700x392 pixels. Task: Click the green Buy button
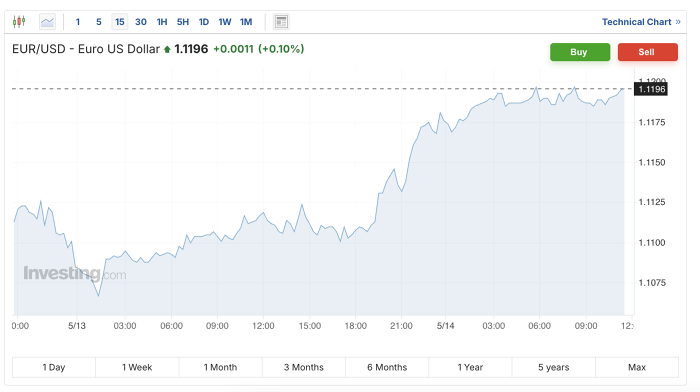click(x=580, y=52)
